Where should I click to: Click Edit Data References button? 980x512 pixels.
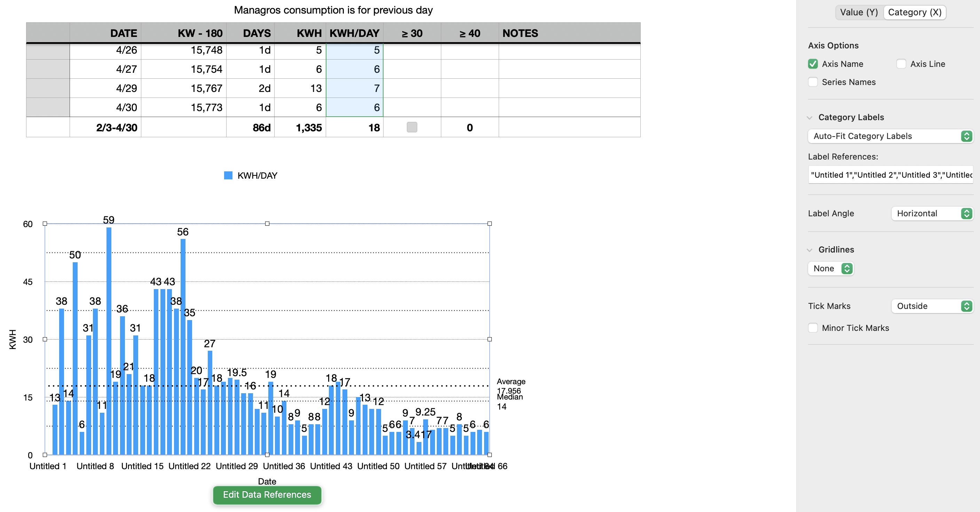click(267, 495)
